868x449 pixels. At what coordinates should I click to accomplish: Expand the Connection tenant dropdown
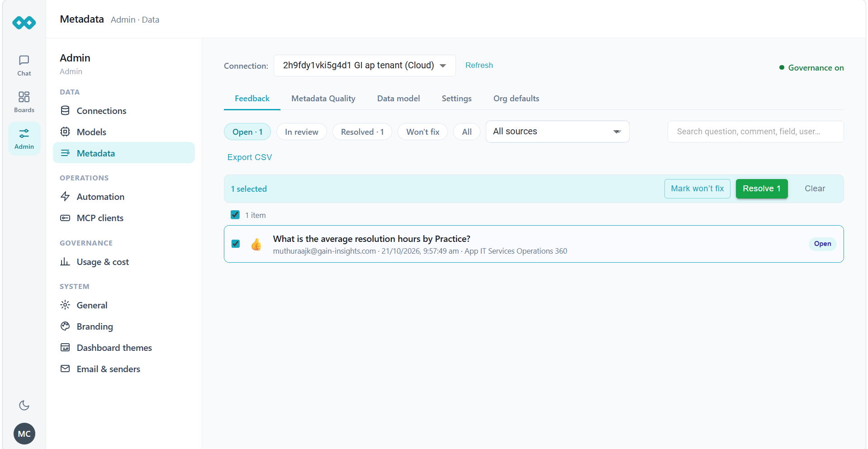pos(365,66)
